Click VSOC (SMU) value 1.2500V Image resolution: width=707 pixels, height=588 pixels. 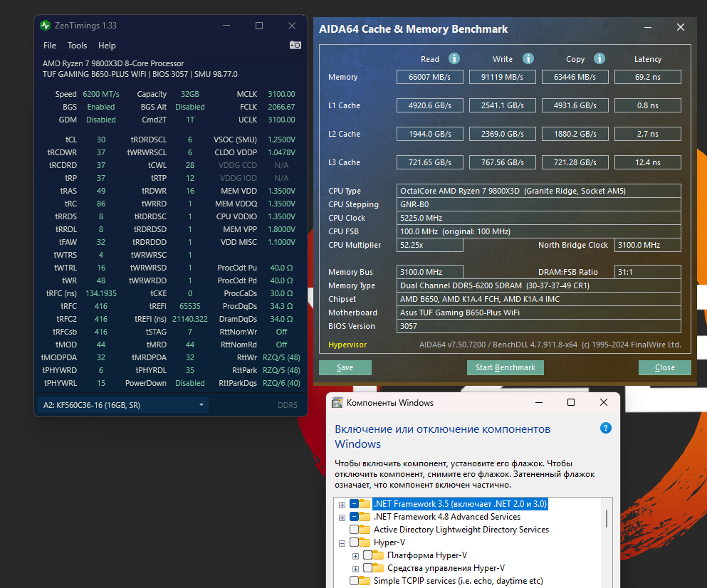(x=281, y=140)
